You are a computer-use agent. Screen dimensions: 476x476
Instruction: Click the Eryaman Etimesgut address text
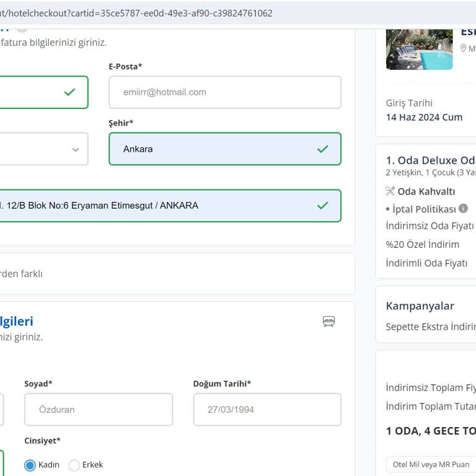tap(124, 206)
